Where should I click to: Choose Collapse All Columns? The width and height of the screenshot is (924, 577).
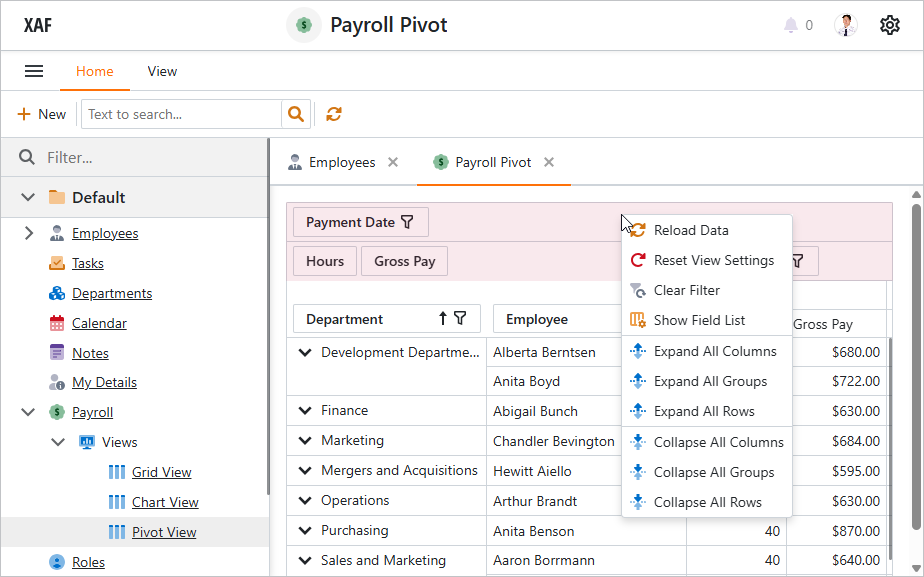click(707, 442)
